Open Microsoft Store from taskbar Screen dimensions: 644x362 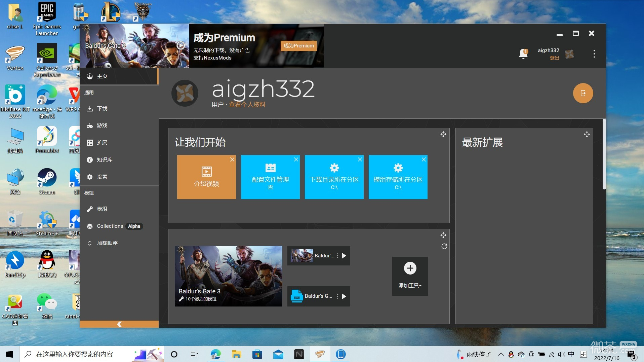click(257, 354)
